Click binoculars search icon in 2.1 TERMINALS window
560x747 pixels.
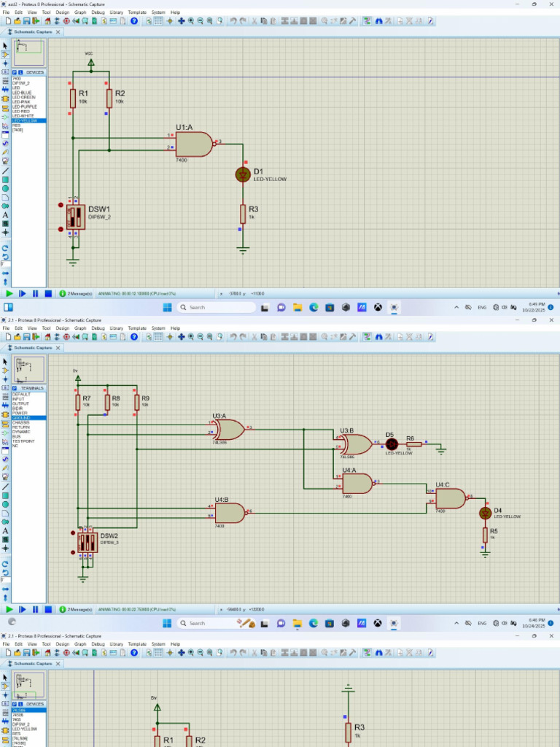pos(379,337)
